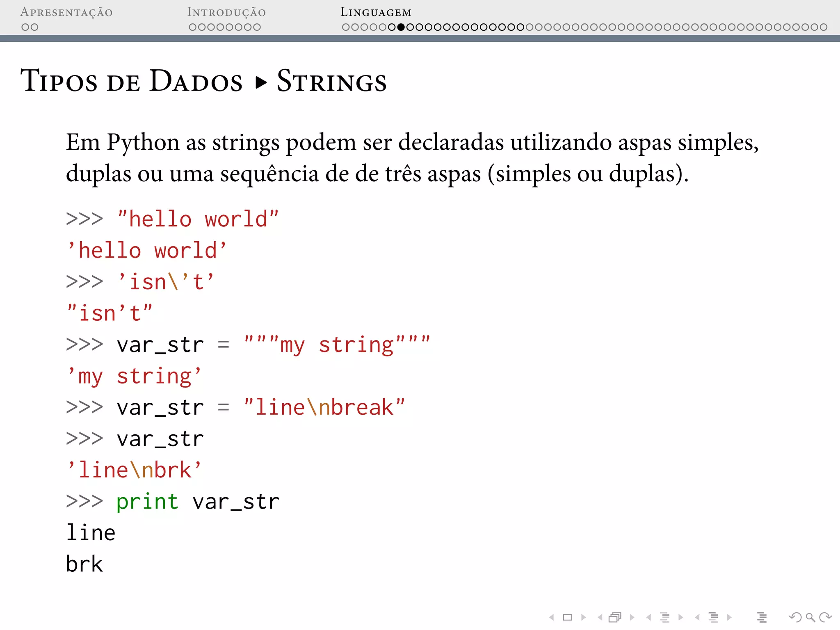
Task: Click the magnifier search icon
Action: coord(810,617)
